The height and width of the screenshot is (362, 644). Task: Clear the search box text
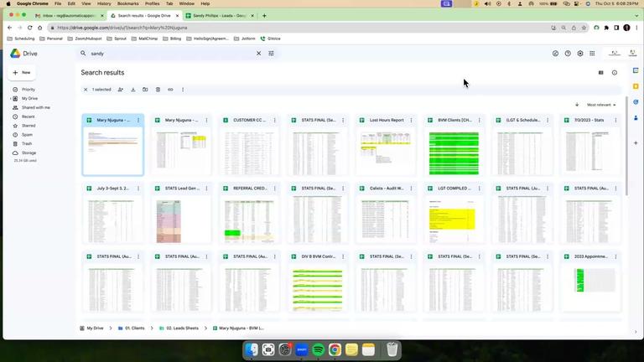(x=259, y=54)
